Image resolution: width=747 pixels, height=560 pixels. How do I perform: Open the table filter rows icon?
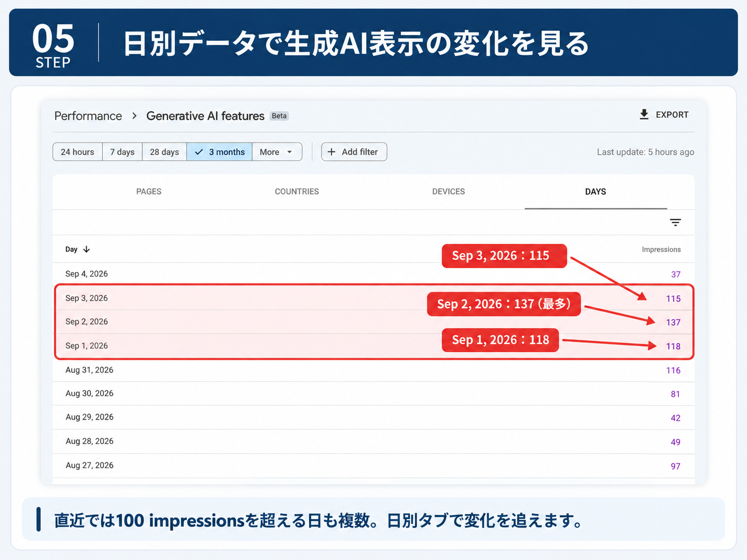pyautogui.click(x=675, y=222)
